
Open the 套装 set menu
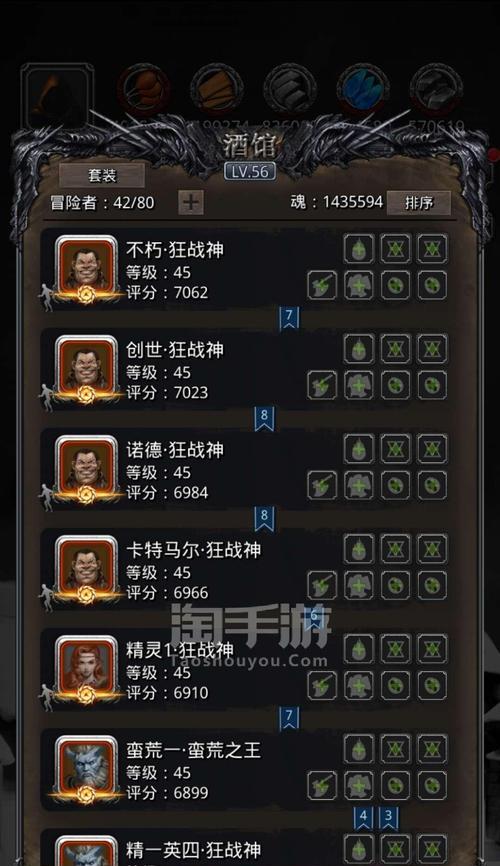click(102, 175)
